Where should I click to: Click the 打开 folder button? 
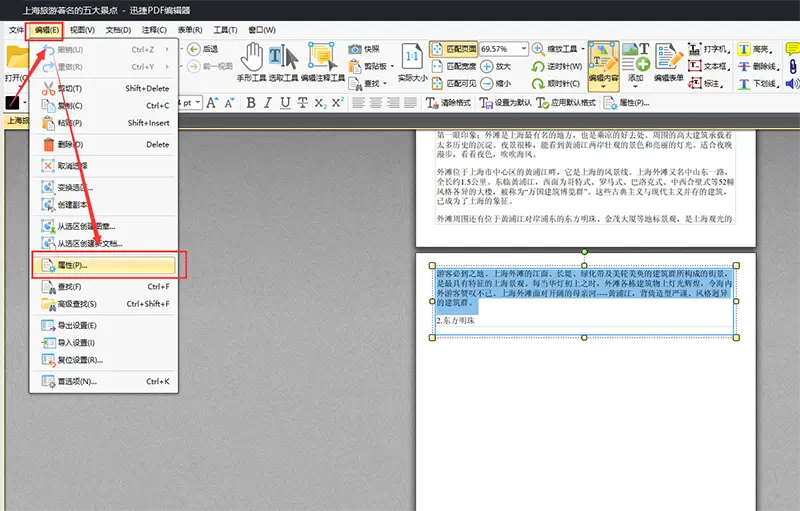[x=16, y=64]
